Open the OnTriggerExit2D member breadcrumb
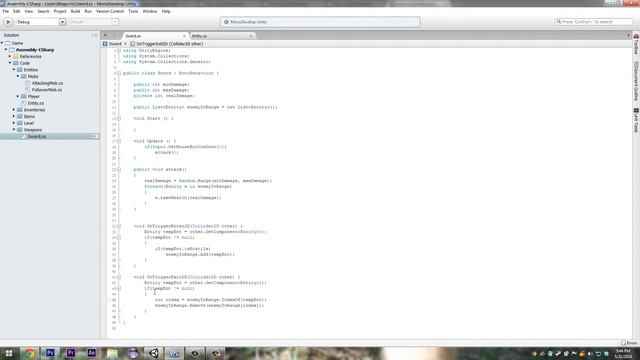Screen dimensions: 640x360 coord(167,44)
